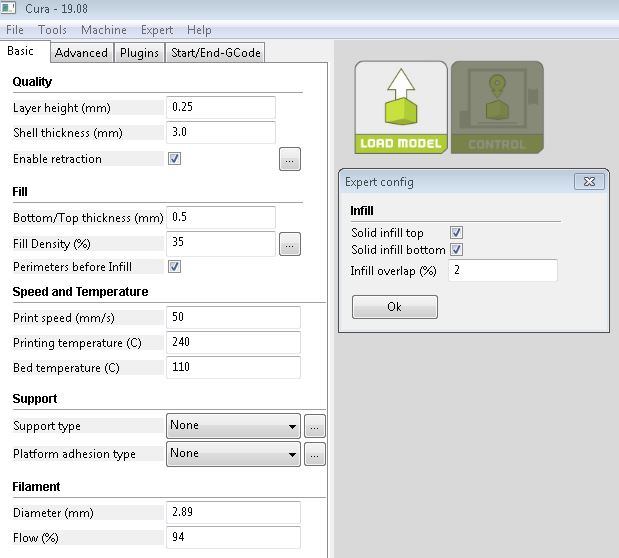
Task: Open the Help menu
Action: tap(199, 30)
